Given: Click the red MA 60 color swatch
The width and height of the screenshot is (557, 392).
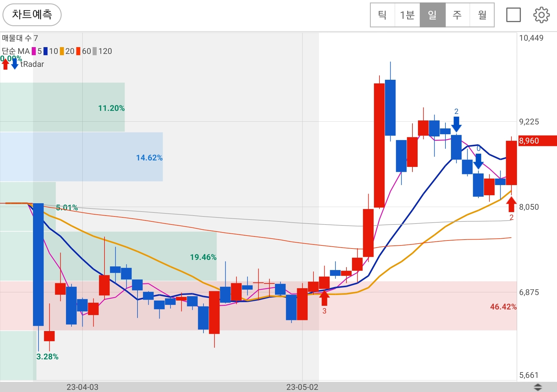Looking at the screenshot, I should (78, 51).
